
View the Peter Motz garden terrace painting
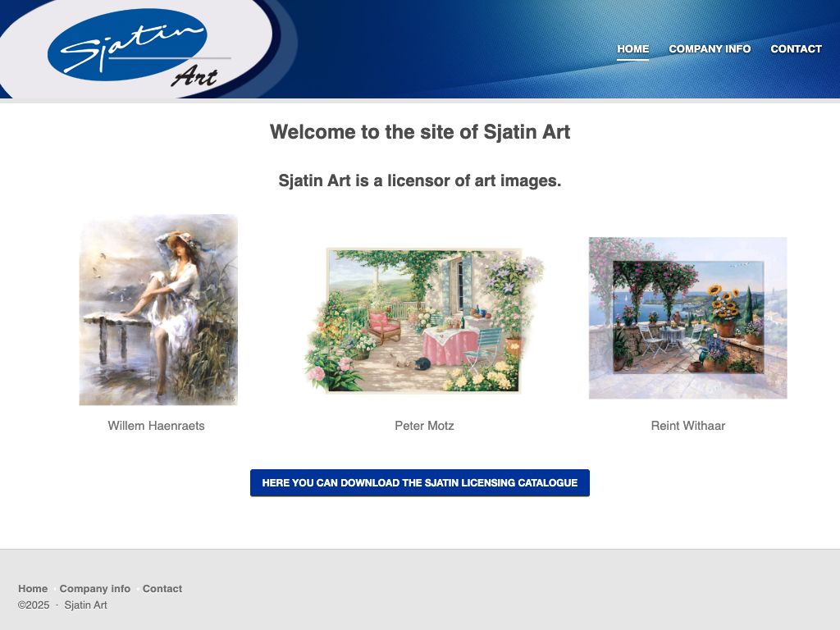424,321
